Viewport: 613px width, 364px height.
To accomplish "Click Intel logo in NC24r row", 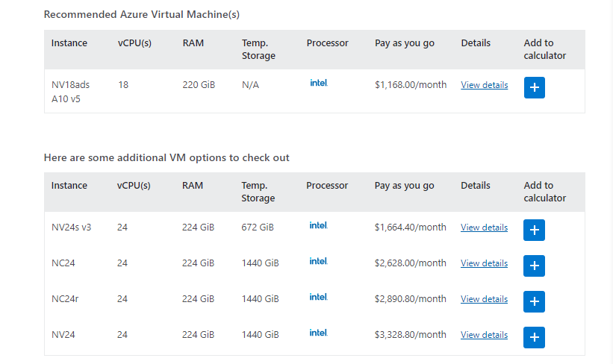I will point(319,297).
